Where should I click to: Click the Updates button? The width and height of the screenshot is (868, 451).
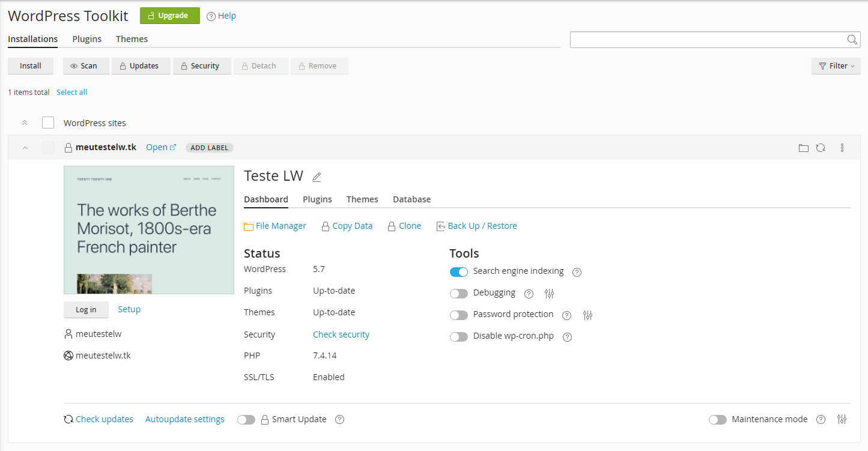(x=142, y=66)
